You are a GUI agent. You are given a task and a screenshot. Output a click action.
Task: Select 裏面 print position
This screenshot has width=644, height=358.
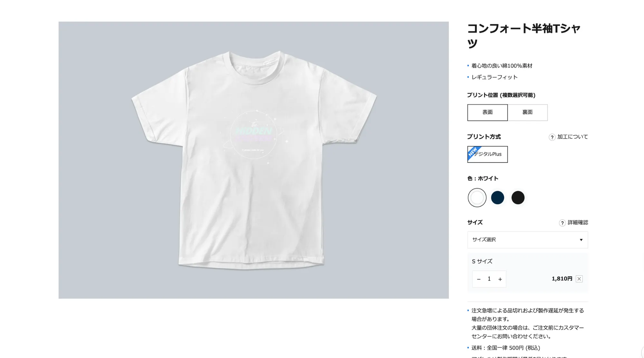point(527,112)
